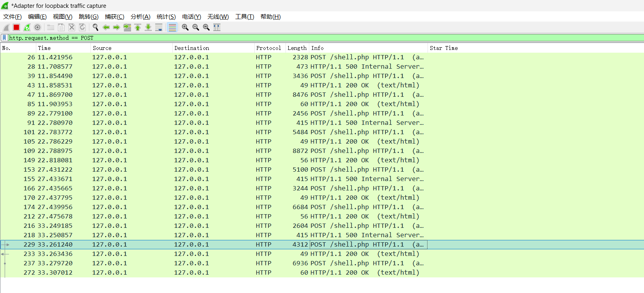Screen dimensions: 644x293
Task: Zoom in on packet list text
Action: (x=185, y=27)
